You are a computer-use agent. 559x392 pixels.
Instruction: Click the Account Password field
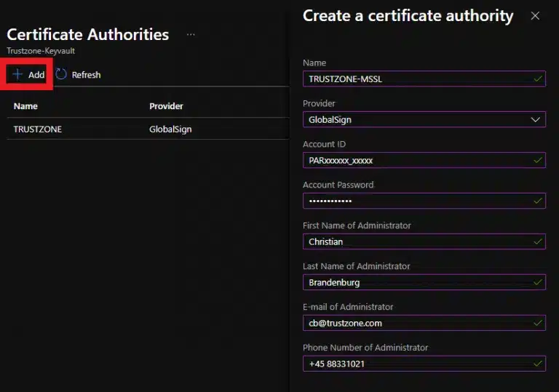[424, 201]
